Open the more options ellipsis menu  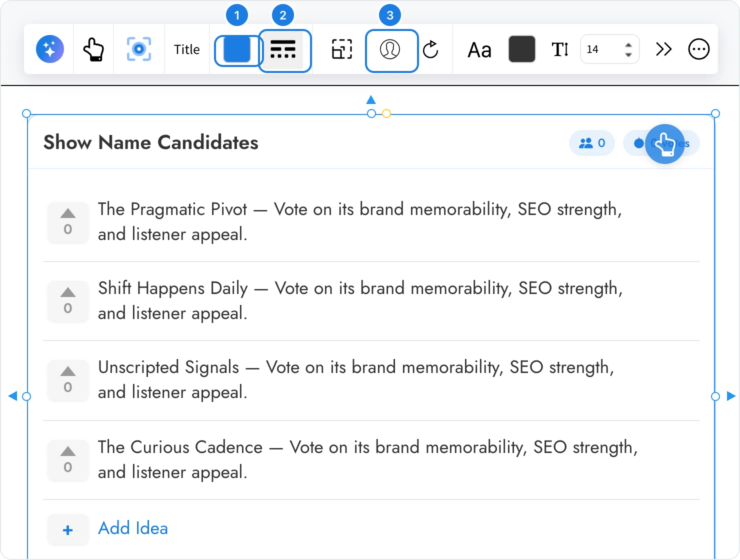click(699, 49)
